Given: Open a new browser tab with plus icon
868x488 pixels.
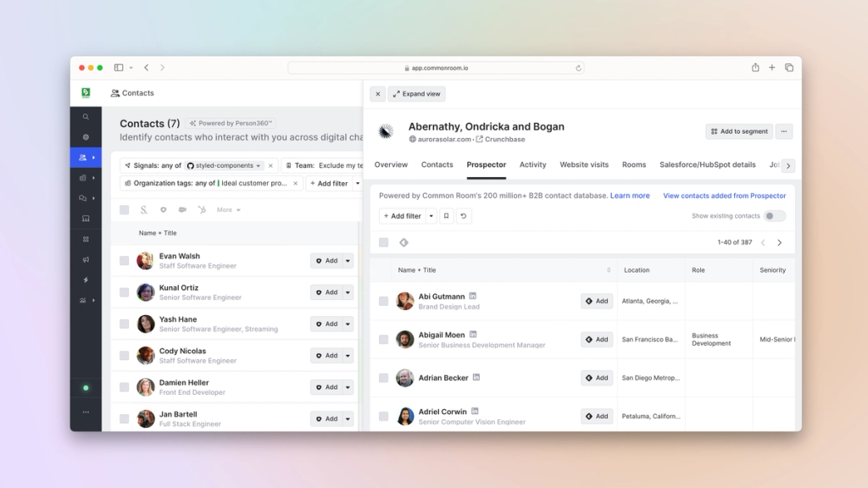Looking at the screenshot, I should [x=771, y=68].
